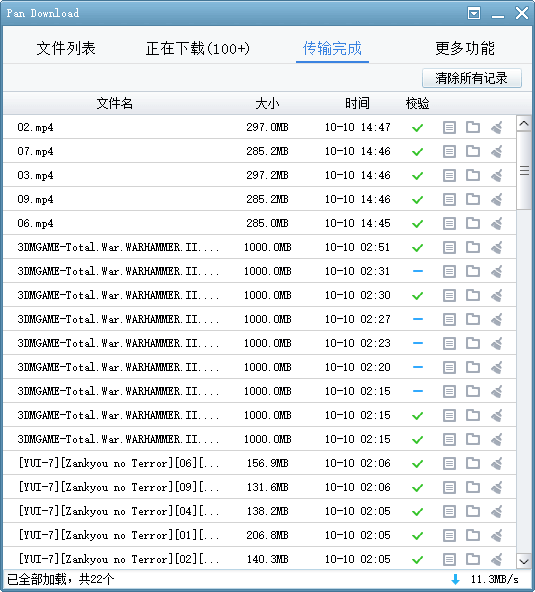535x592 pixels.
Task: Open details for 3DMGAME file at 02:27
Action: (449, 319)
